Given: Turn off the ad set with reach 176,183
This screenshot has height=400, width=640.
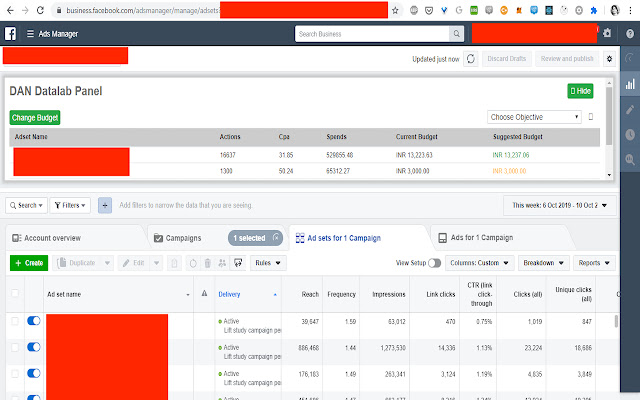Looking at the screenshot, I should (34, 373).
